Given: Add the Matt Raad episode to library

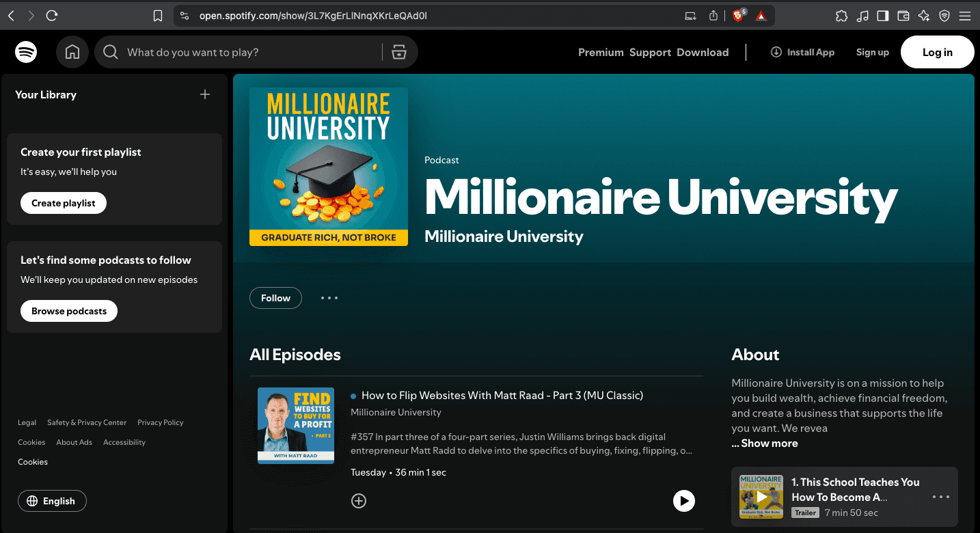Looking at the screenshot, I should (359, 501).
